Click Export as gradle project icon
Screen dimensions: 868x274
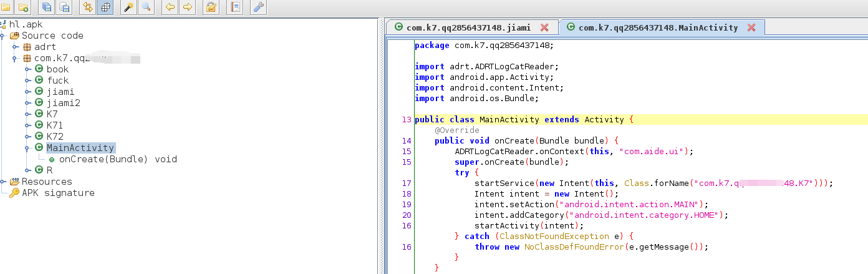point(64,7)
